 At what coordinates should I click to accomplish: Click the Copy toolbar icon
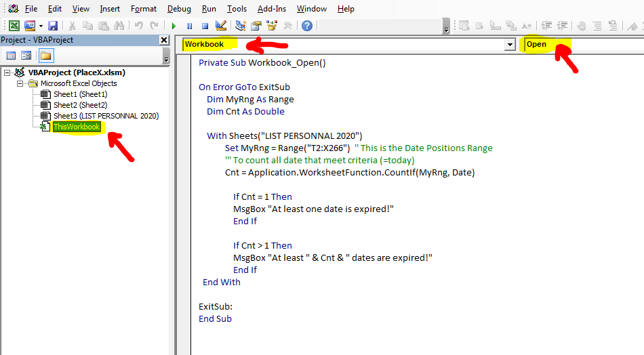[x=87, y=26]
